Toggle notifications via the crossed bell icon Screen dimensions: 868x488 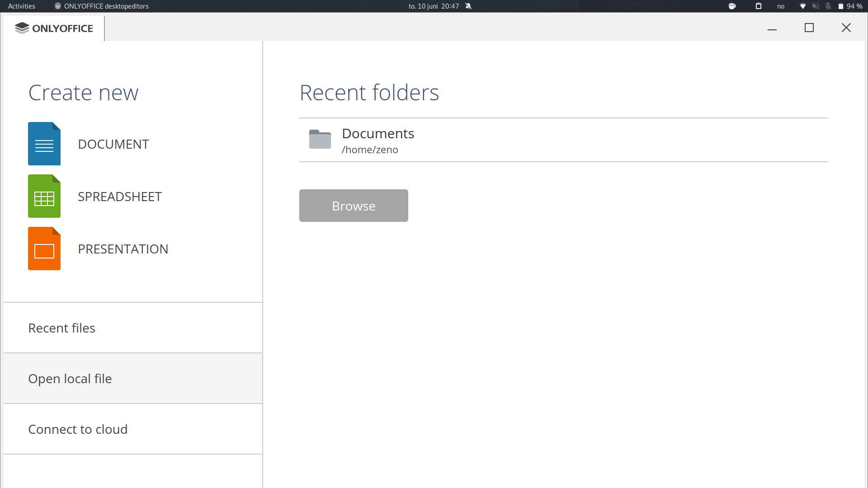tap(468, 6)
